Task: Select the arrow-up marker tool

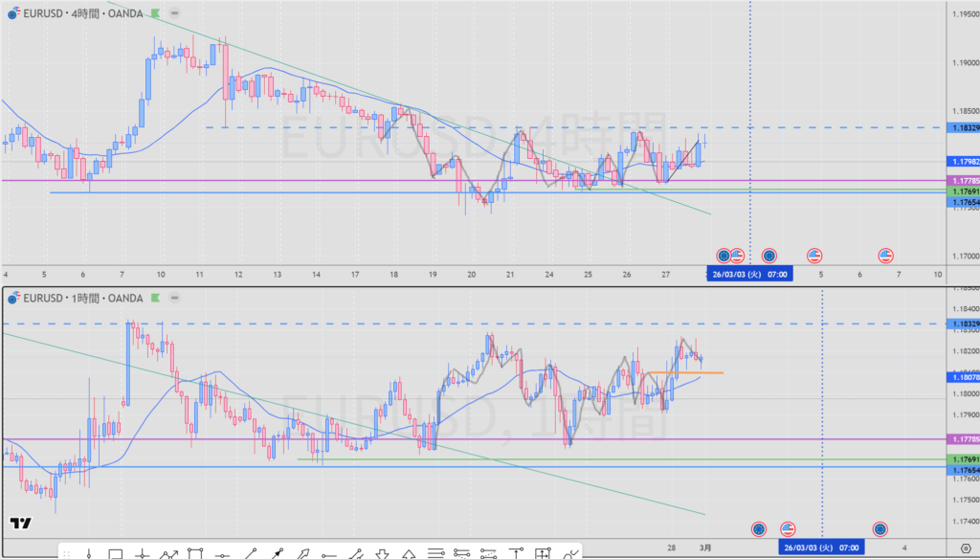Action: 410,553
